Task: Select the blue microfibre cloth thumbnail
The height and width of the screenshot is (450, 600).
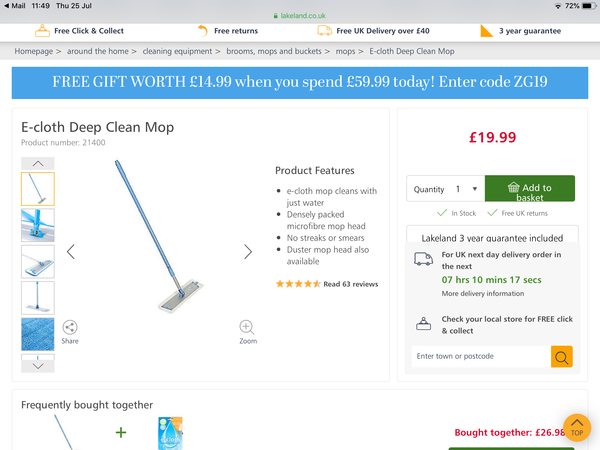Action: (38, 334)
